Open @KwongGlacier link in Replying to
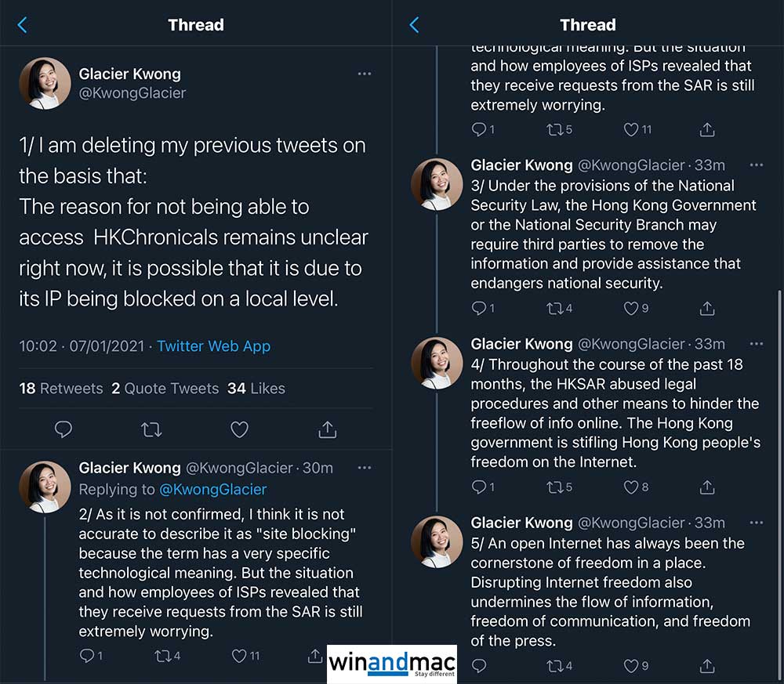This screenshot has width=784, height=684. tap(213, 490)
